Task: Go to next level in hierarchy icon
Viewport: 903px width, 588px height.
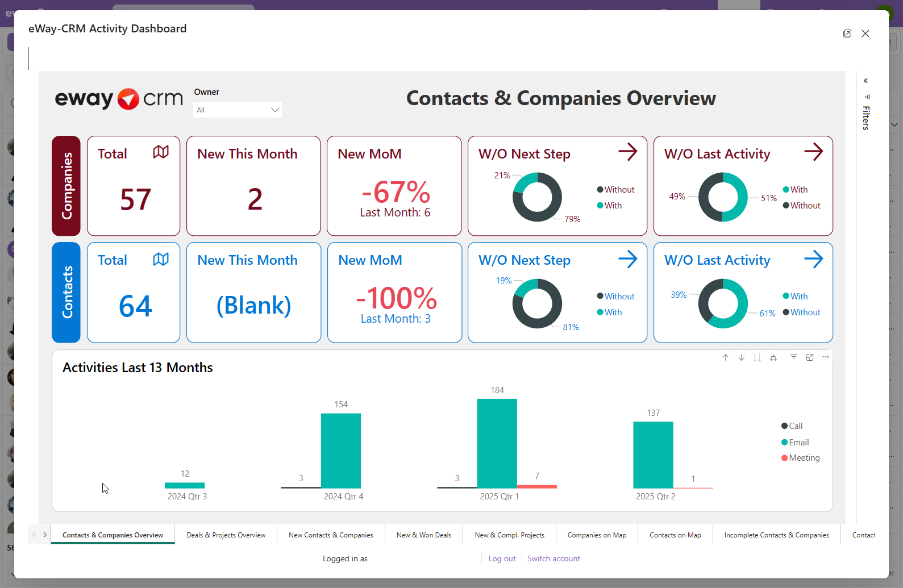Action: pyautogui.click(x=757, y=357)
